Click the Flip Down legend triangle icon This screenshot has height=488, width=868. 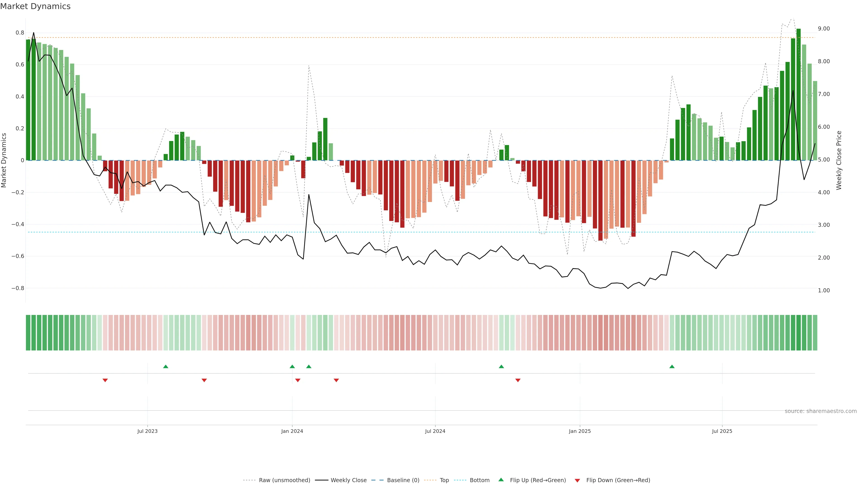(577, 481)
